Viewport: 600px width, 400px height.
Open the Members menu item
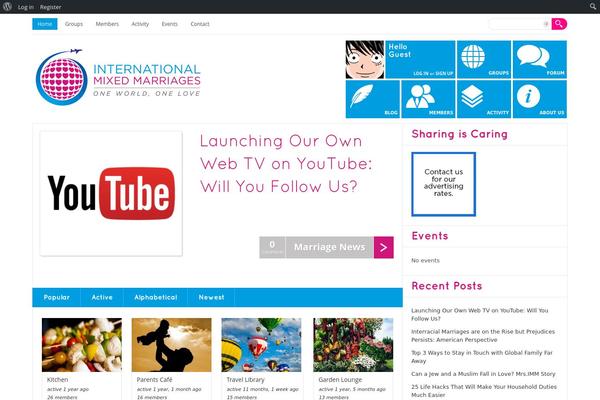(x=107, y=24)
